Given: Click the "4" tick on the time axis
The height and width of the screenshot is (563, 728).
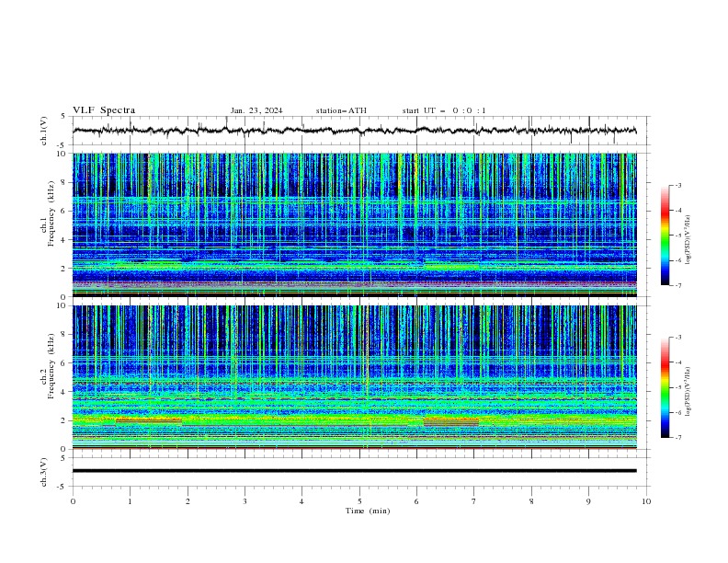Looking at the screenshot, I should click(x=302, y=501).
